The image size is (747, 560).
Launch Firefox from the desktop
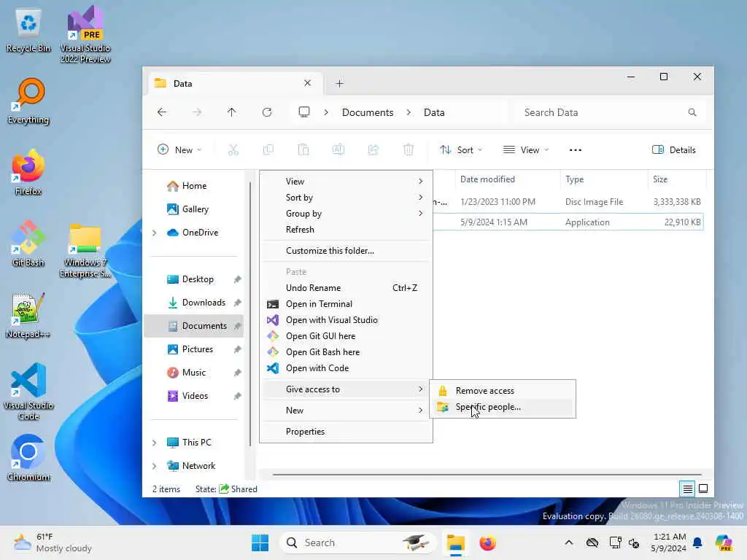point(28,172)
